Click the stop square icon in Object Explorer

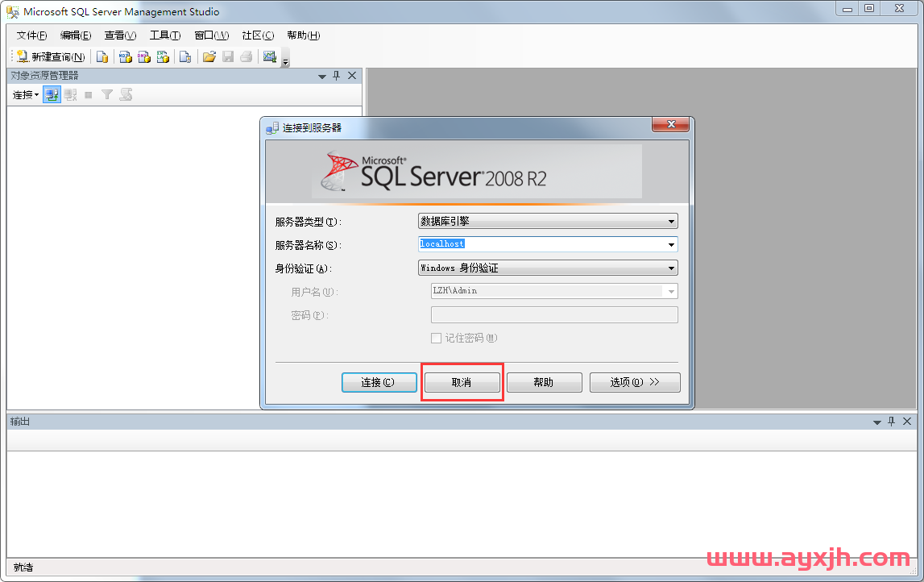89,94
